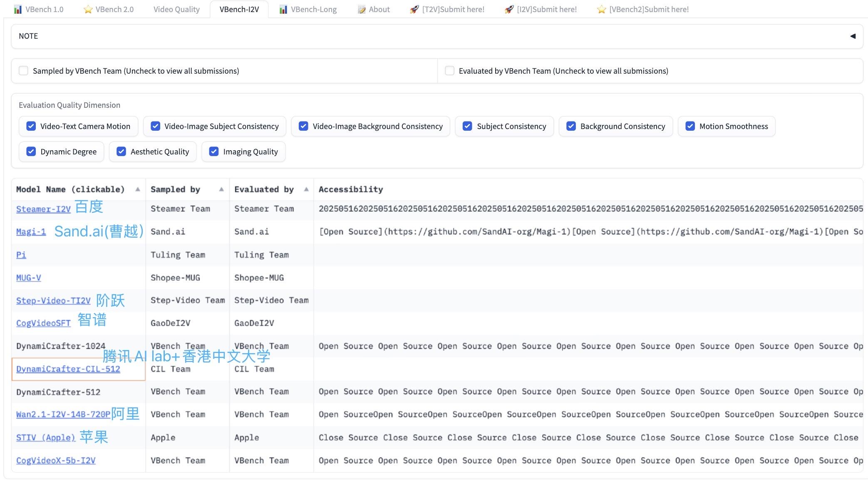Open the CogVideoX-5b-I2V model link
The image size is (868, 482).
56,460
